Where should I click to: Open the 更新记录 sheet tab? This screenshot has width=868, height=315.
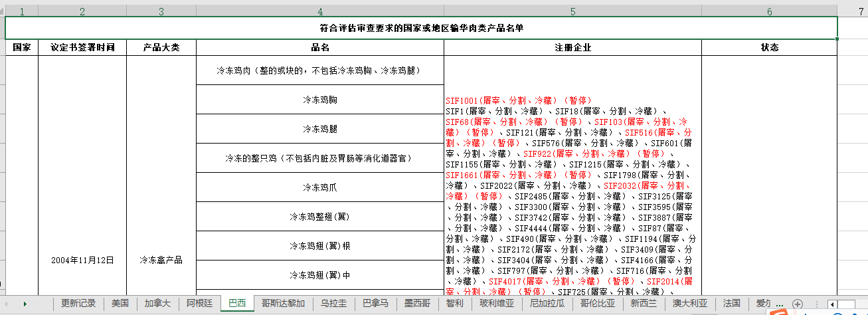(x=78, y=303)
